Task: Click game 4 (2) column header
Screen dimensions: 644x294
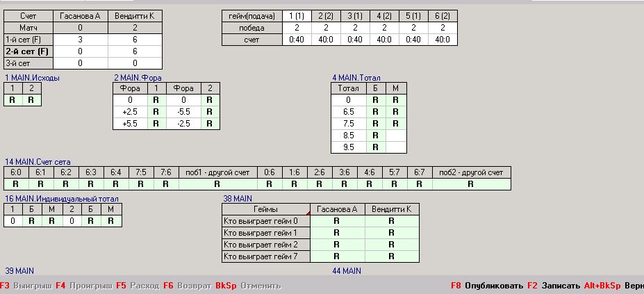Action: 384,16
